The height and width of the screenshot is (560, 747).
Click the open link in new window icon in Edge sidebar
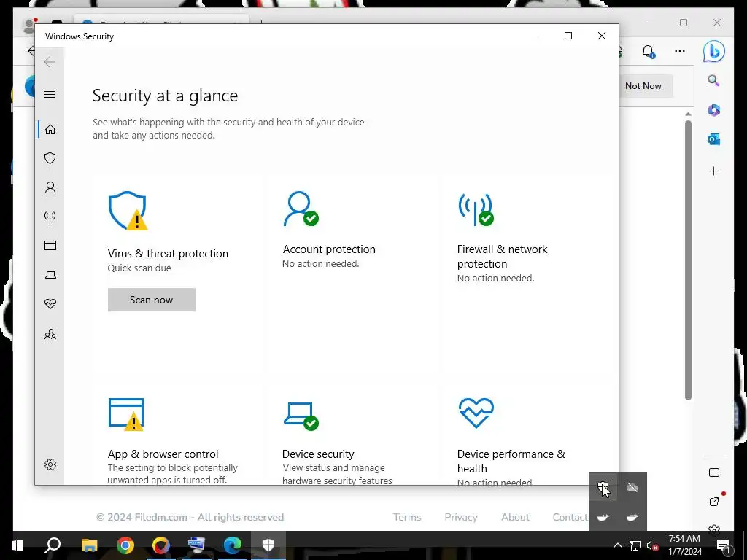713,502
